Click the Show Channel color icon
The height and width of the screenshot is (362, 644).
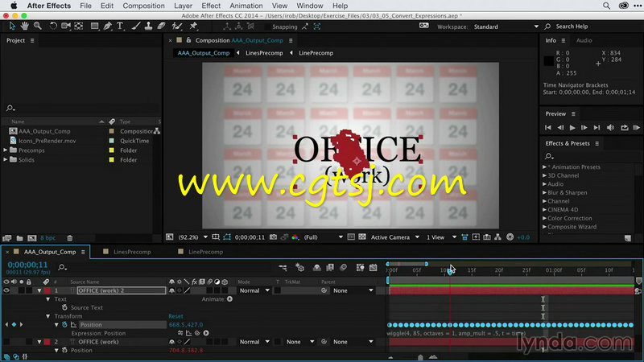pyautogui.click(x=295, y=237)
